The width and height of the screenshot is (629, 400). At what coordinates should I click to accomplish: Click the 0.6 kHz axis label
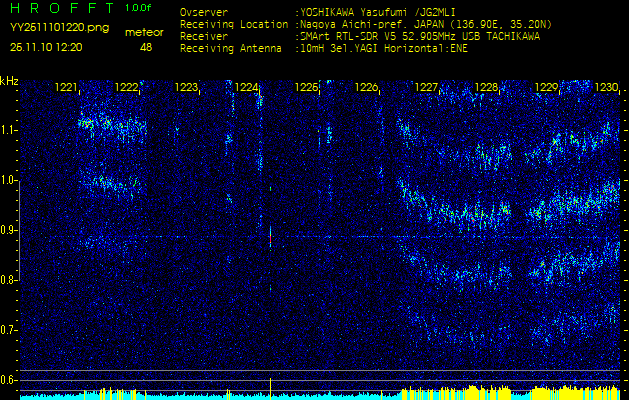click(10, 380)
